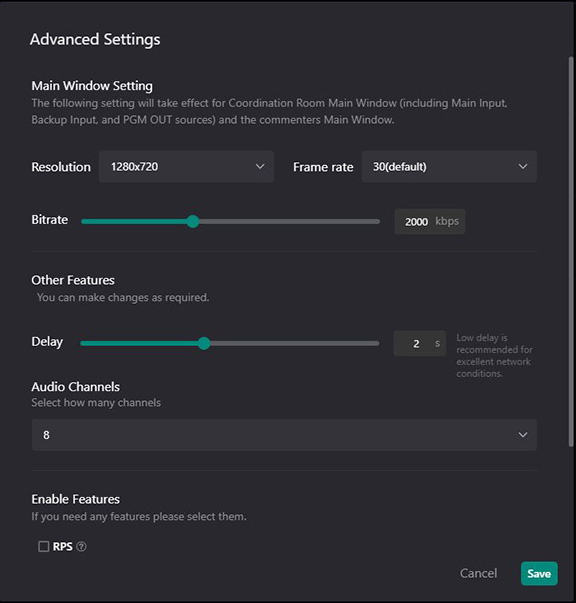This screenshot has height=603, width=576.
Task: Open the Frame rate dropdown showing 30(default)
Action: pyautogui.click(x=449, y=167)
